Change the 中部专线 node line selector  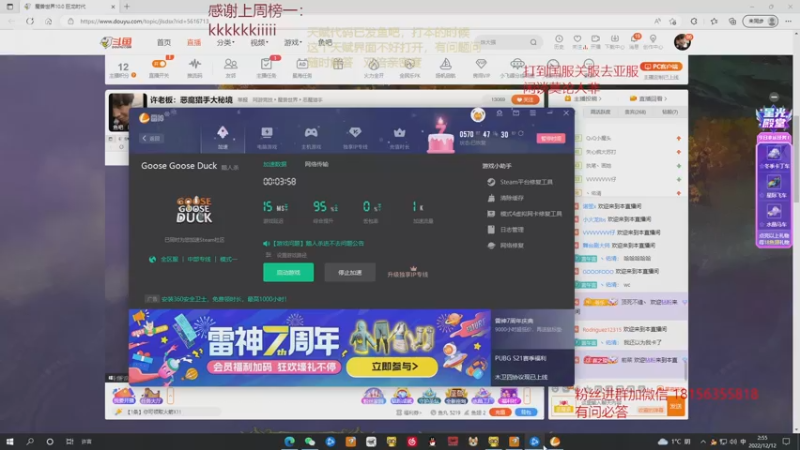pos(198,259)
